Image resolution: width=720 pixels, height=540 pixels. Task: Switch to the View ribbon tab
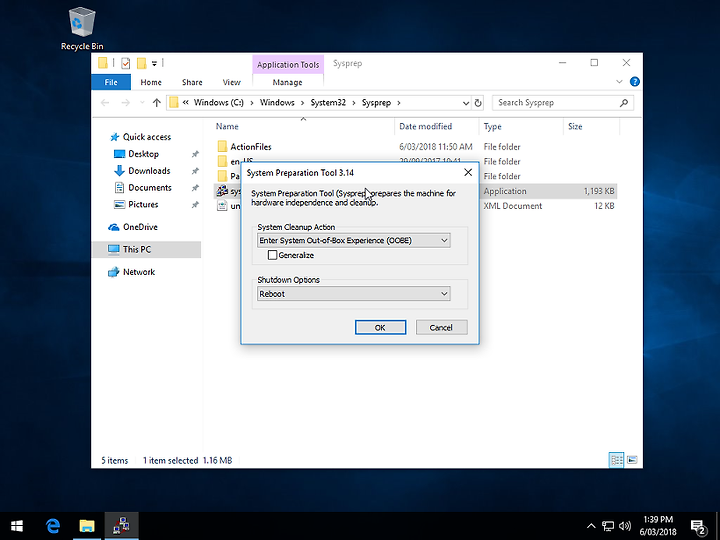231,82
